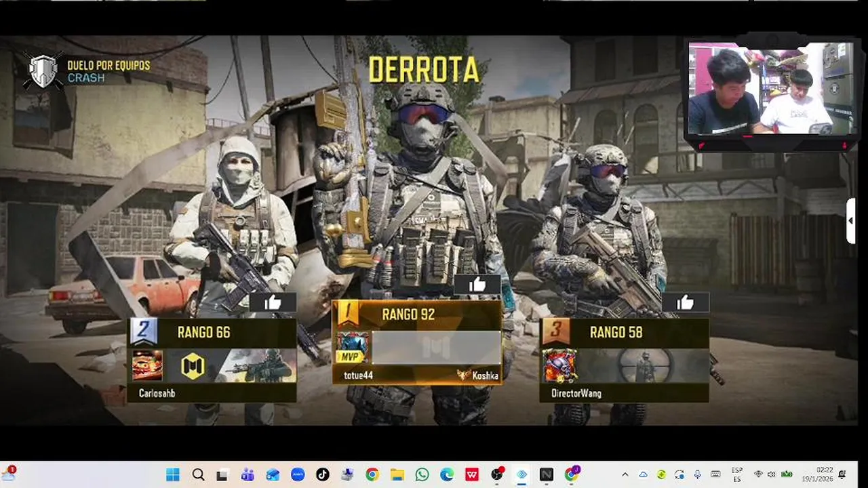Open taskbar Search
Viewport: 868px width, 488px height.
(198, 474)
